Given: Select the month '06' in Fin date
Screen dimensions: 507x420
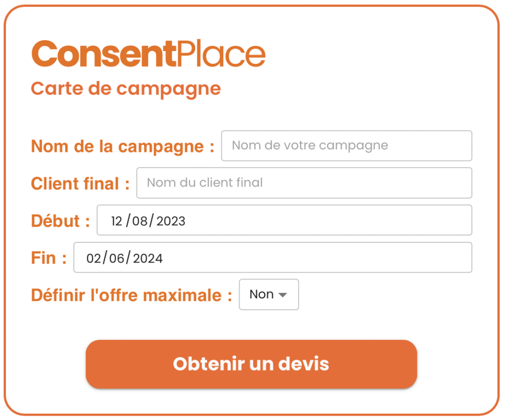Looking at the screenshot, I should [x=117, y=258].
